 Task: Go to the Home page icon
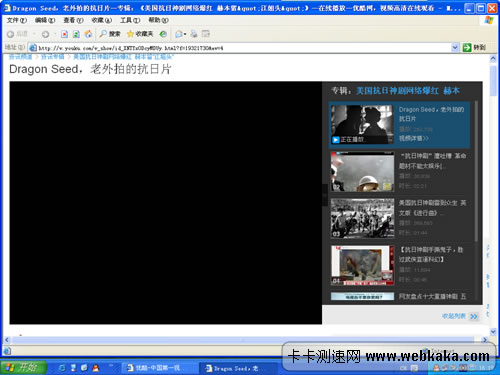point(88,34)
